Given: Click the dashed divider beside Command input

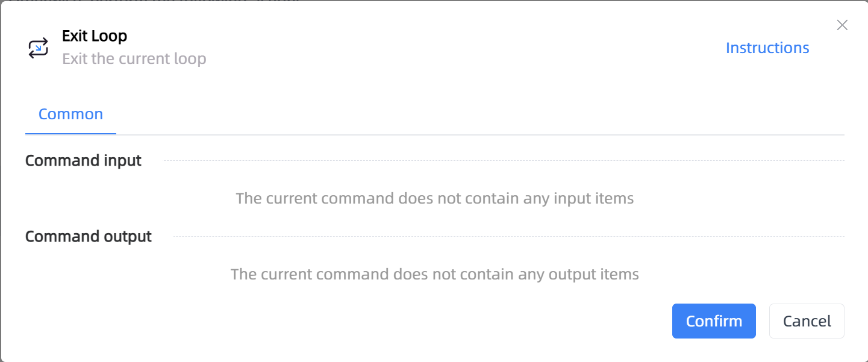Looking at the screenshot, I should (x=504, y=161).
